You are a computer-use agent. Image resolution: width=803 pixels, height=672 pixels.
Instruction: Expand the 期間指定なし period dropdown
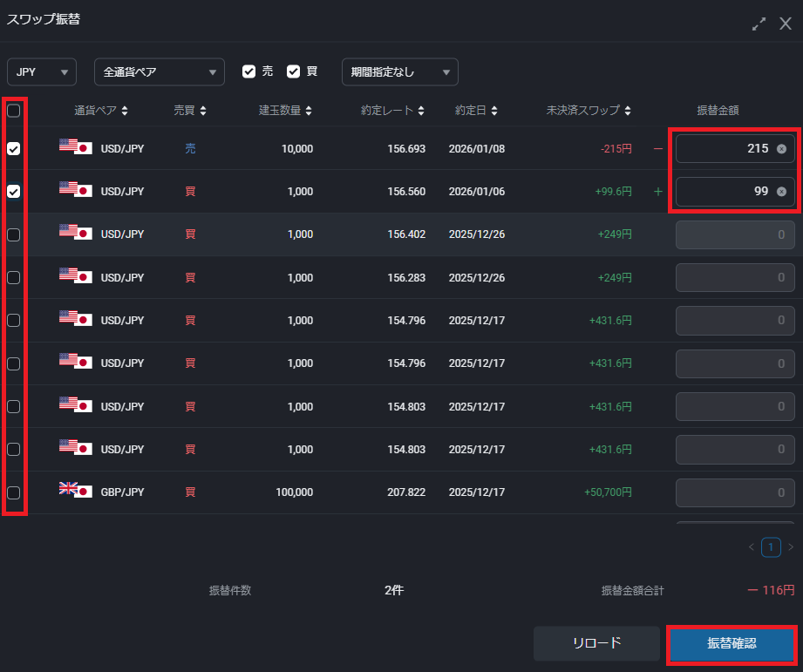pyautogui.click(x=399, y=71)
